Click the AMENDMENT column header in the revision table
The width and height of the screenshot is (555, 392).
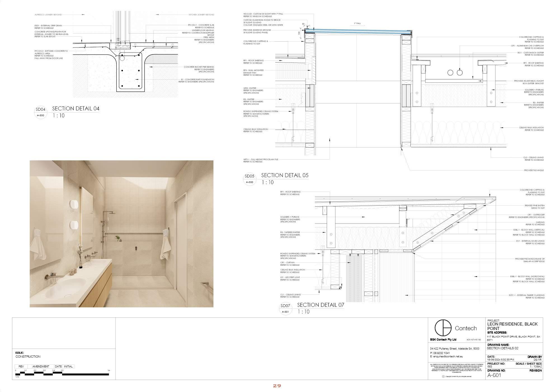[x=41, y=366]
